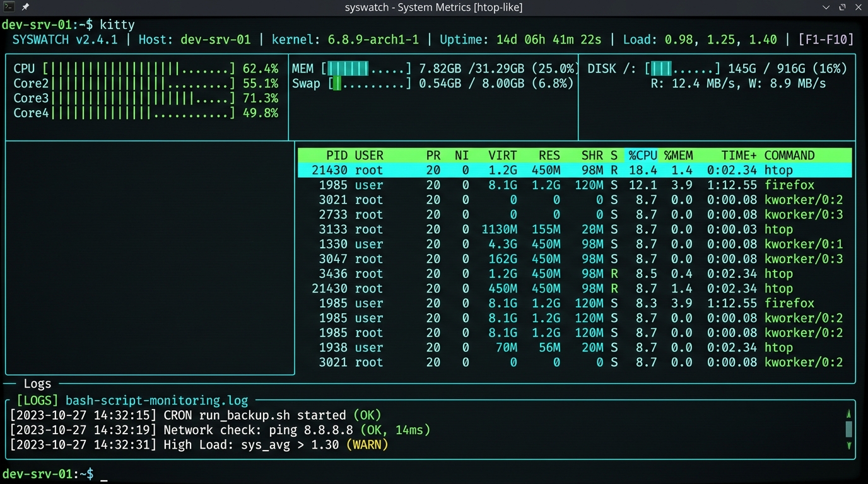Click the bash-script-monitoring.log title
This screenshot has width=868, height=484.
click(x=157, y=400)
